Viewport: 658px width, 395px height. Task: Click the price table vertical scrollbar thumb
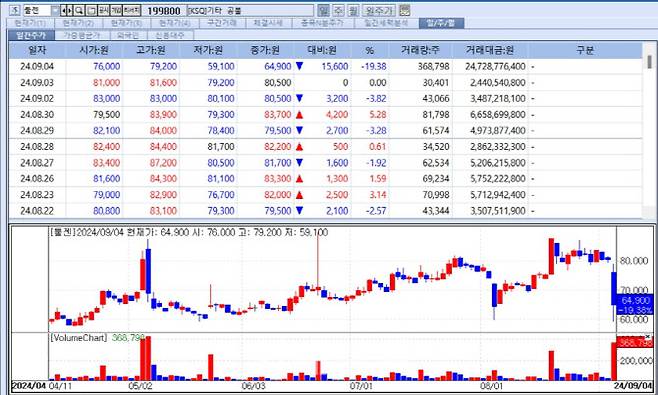[649, 62]
